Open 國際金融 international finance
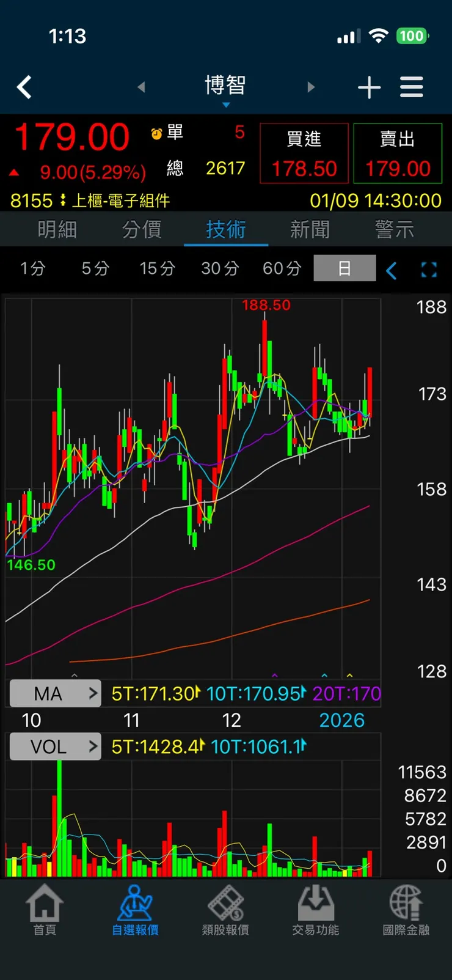This screenshot has width=452, height=980. 406,910
